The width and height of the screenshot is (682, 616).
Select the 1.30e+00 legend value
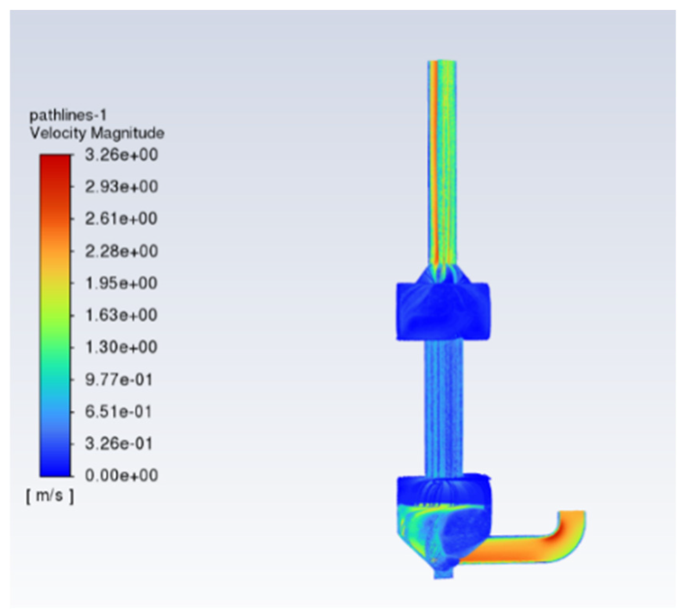pyautogui.click(x=121, y=347)
